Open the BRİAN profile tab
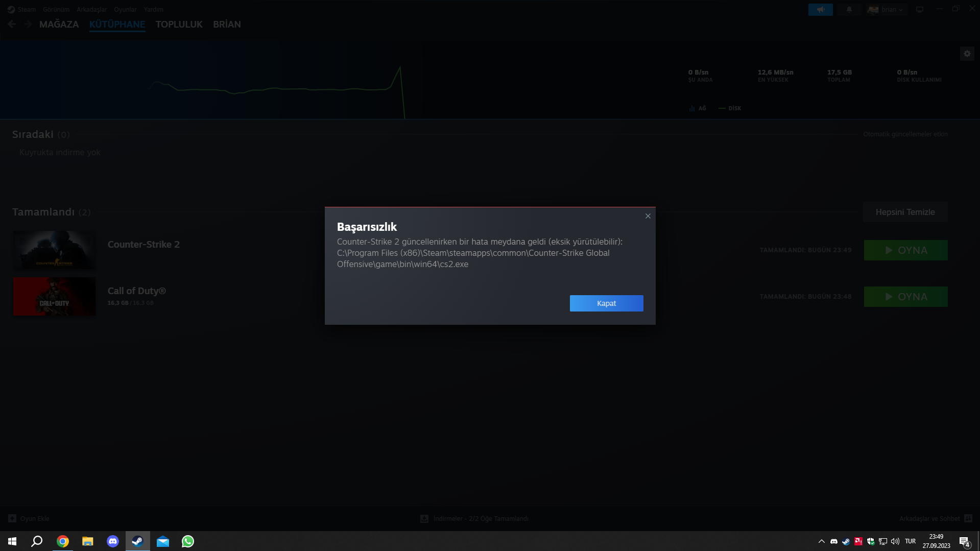 pos(227,25)
